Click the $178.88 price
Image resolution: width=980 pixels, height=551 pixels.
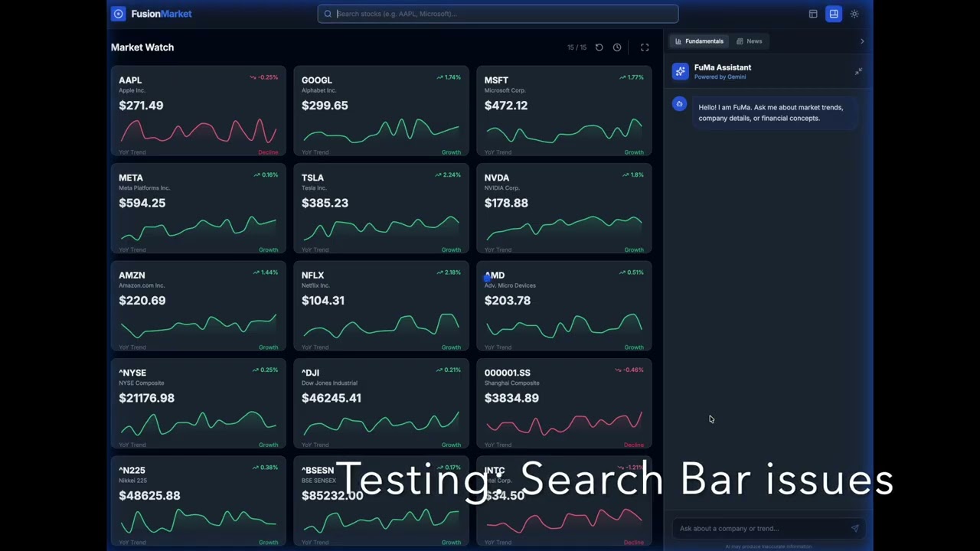(x=506, y=203)
